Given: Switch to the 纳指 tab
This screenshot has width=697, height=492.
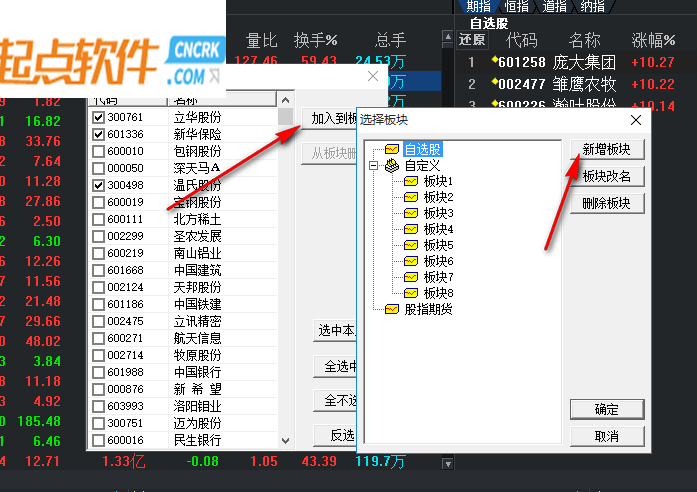Looking at the screenshot, I should point(593,6).
